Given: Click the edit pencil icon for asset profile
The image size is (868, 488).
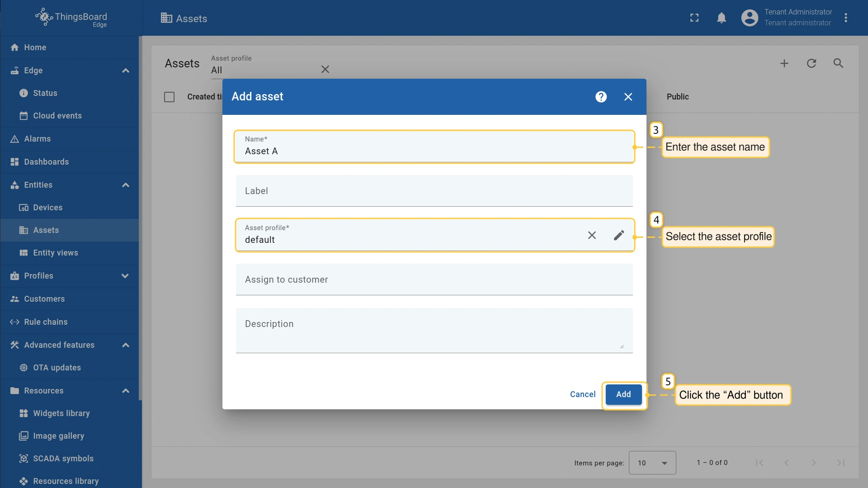Looking at the screenshot, I should [619, 235].
